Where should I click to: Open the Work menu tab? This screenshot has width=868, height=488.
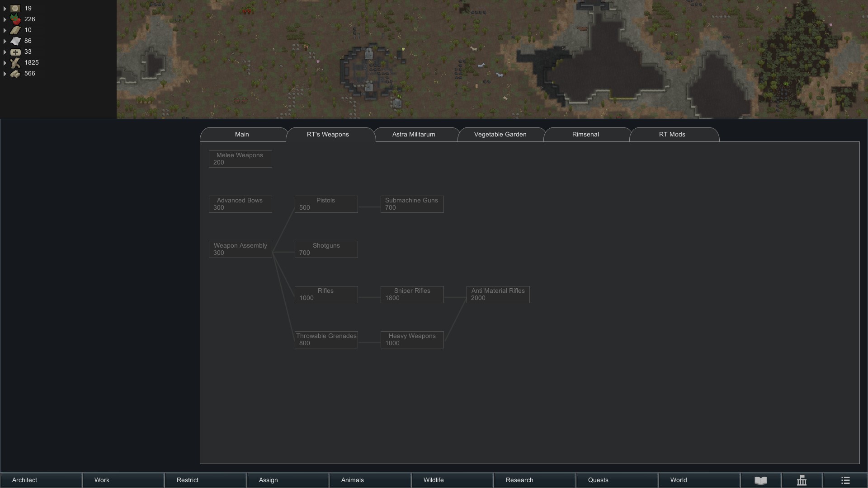123,480
